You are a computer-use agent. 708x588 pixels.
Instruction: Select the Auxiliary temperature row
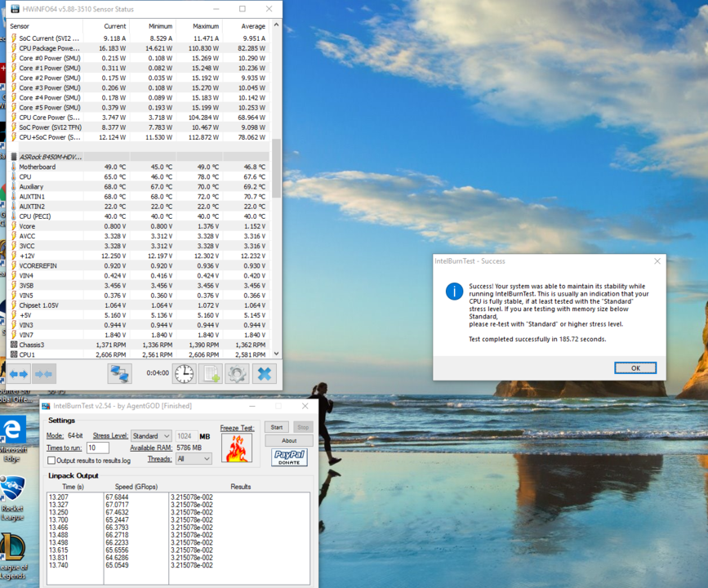click(139, 186)
